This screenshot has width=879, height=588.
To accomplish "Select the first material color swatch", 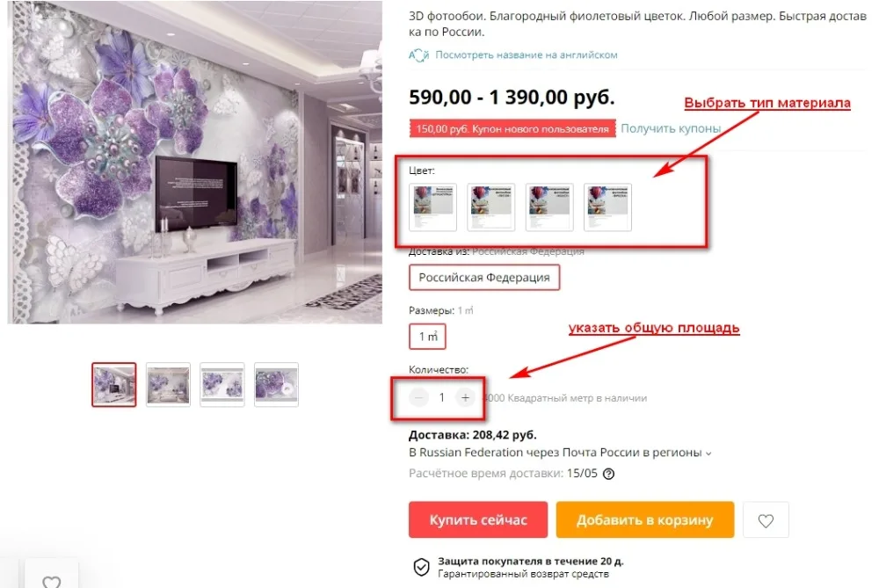I will 432,207.
